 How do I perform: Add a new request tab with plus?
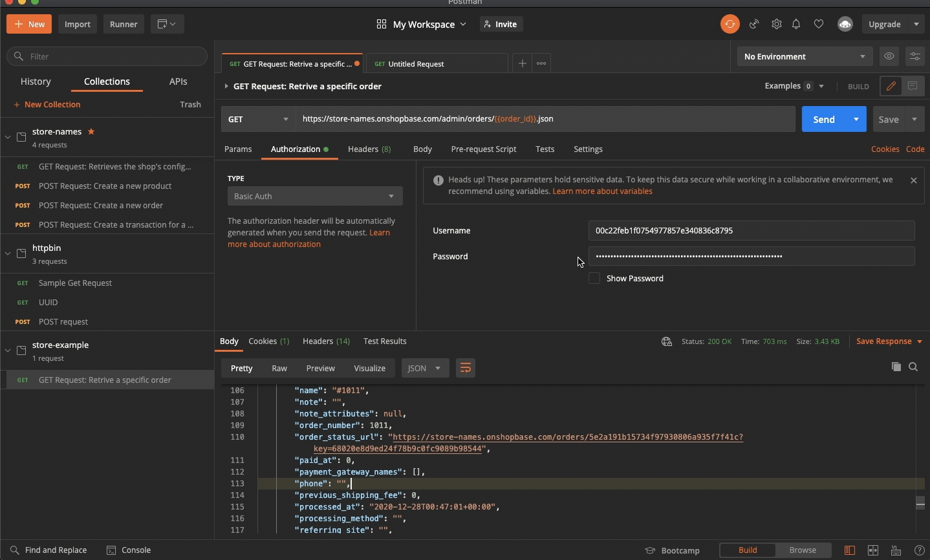(x=522, y=63)
